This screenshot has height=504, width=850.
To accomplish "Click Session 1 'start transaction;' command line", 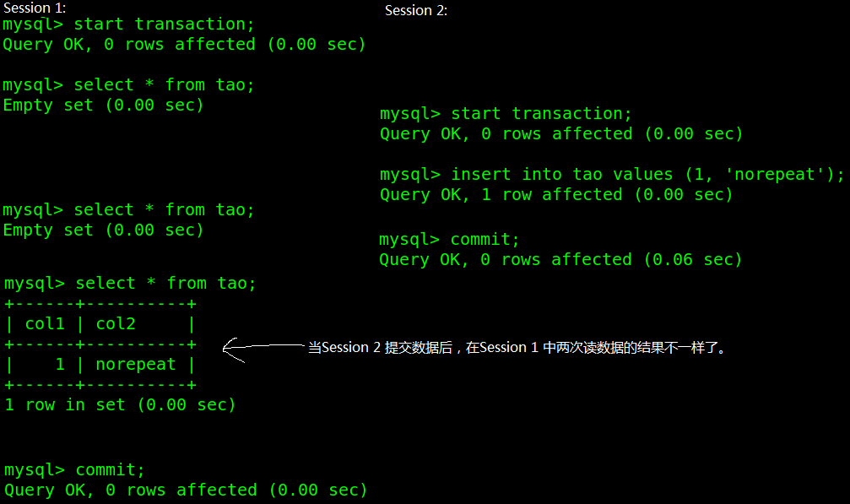I will [x=128, y=24].
